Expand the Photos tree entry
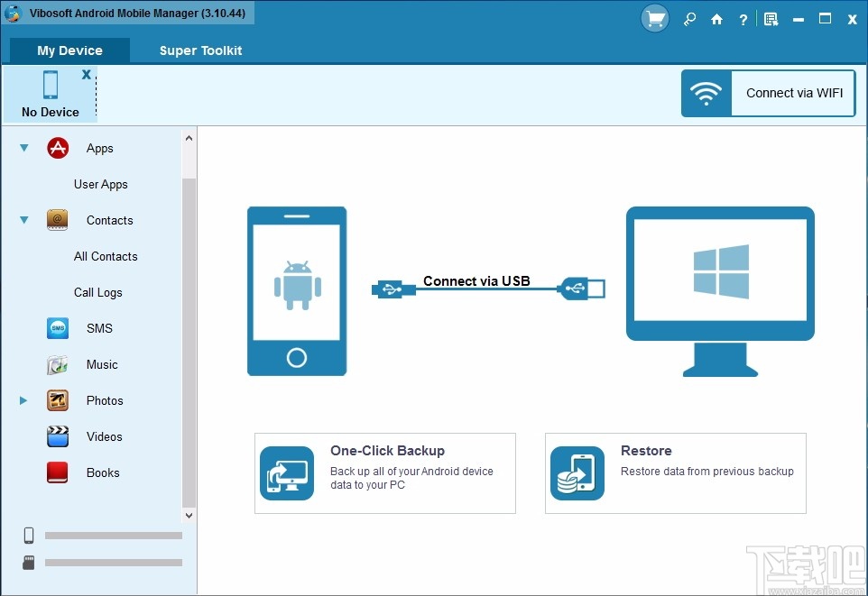 22,400
